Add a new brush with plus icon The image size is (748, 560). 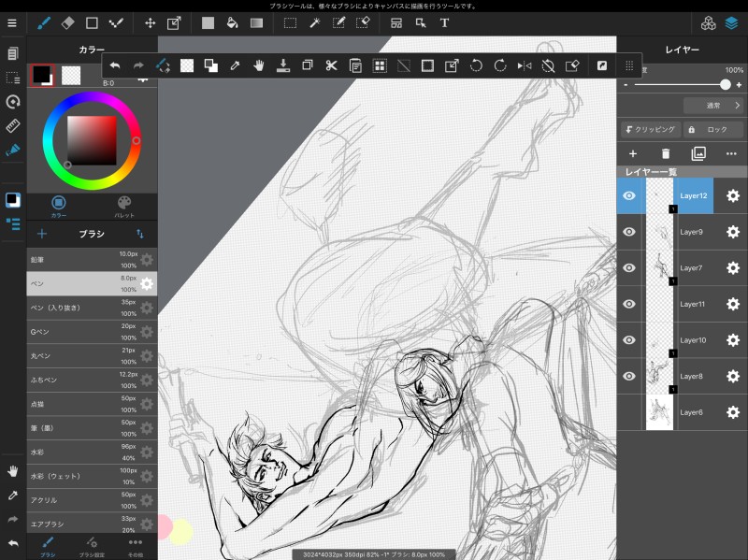(41, 234)
